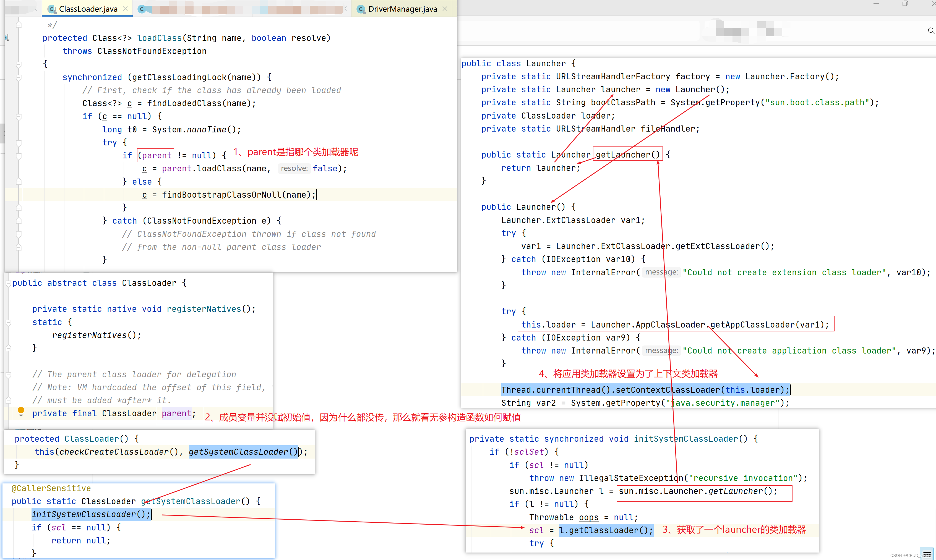Screen dimensions: 936x560
Task: Click 'fileHandler' field in Launcher class
Action: coord(668,129)
